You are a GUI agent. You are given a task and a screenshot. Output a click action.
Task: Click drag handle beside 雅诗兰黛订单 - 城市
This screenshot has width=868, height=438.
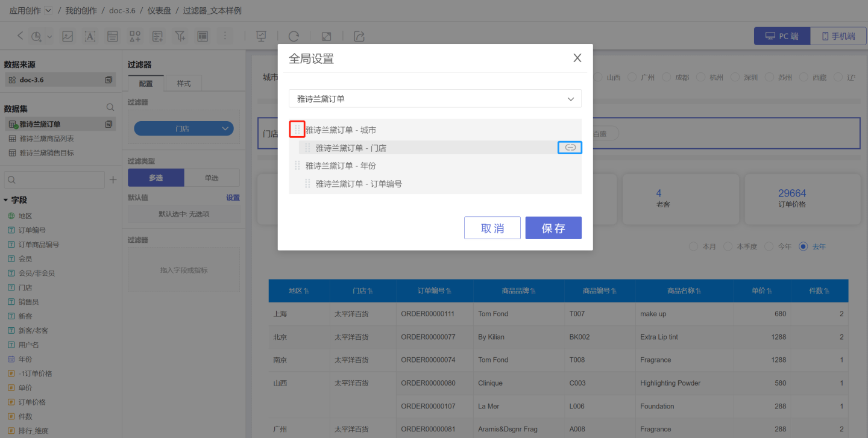point(297,130)
